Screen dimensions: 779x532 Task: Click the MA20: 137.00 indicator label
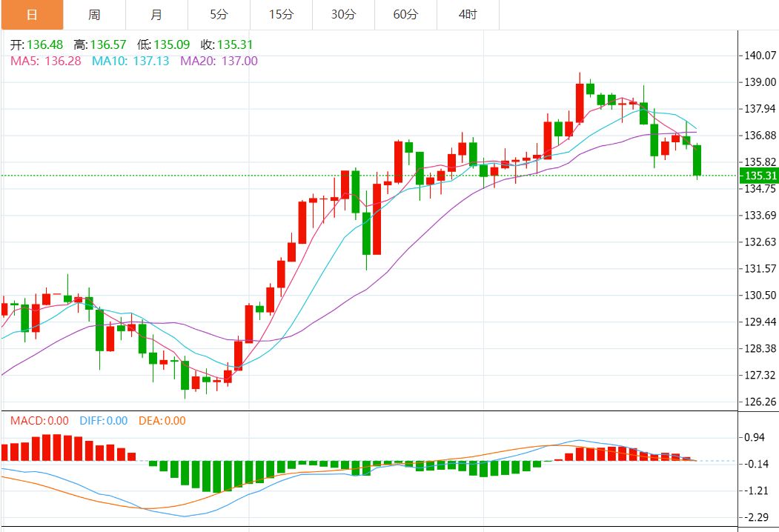click(219, 61)
